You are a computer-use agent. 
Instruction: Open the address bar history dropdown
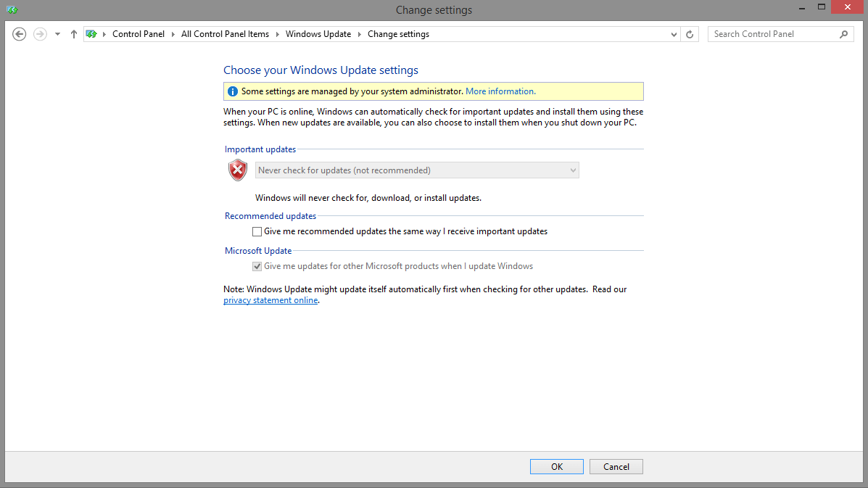click(674, 34)
